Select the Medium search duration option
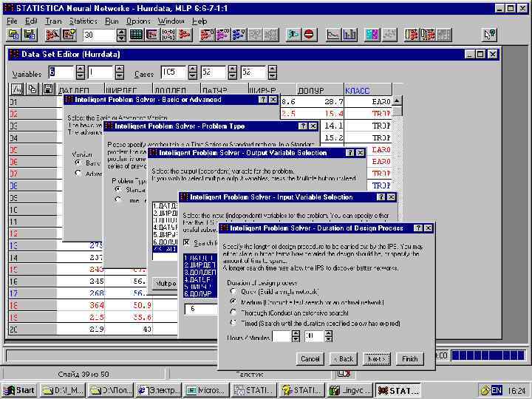 233,301
